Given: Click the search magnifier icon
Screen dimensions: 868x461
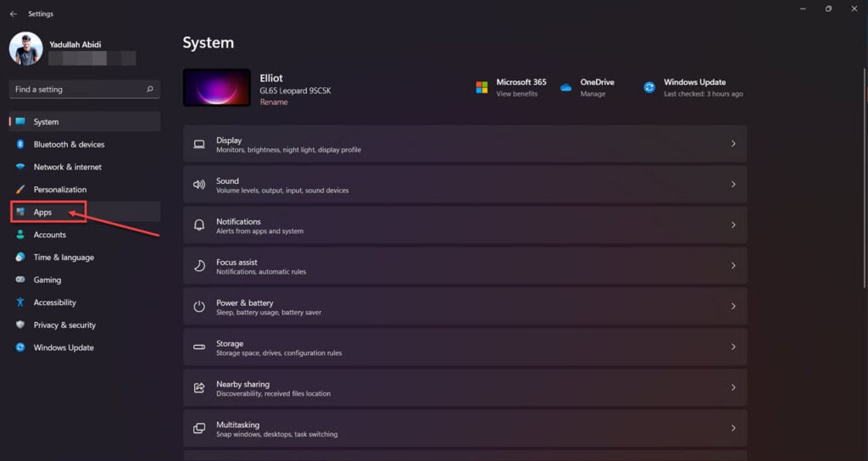Looking at the screenshot, I should (x=149, y=89).
